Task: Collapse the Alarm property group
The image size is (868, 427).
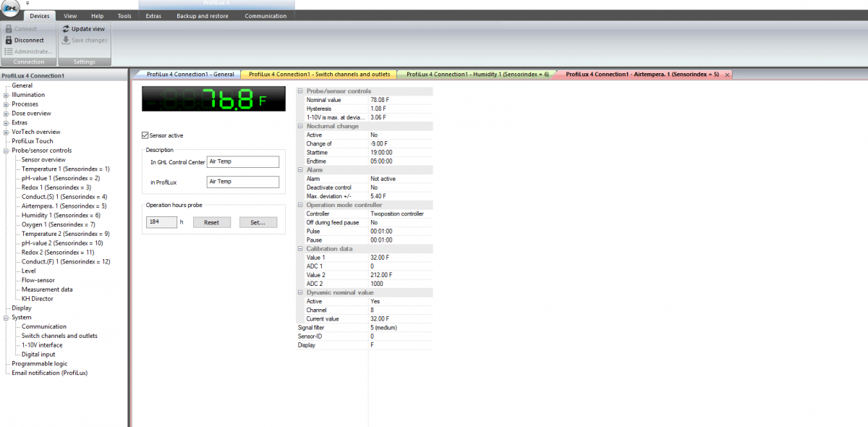Action: point(300,170)
